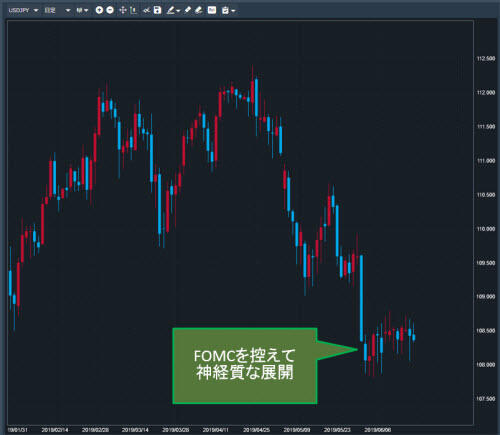The image size is (500, 435).
Task: Click the large blue candlestick before FOMC
Action: [362, 298]
